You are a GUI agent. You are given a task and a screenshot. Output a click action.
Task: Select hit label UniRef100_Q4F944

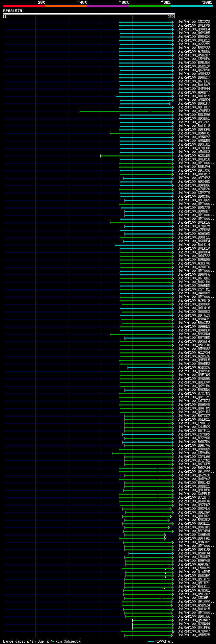click(x=194, y=89)
